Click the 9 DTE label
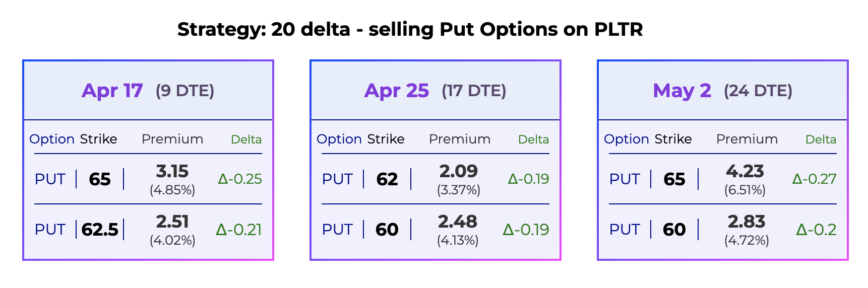868x288 pixels. tap(185, 91)
